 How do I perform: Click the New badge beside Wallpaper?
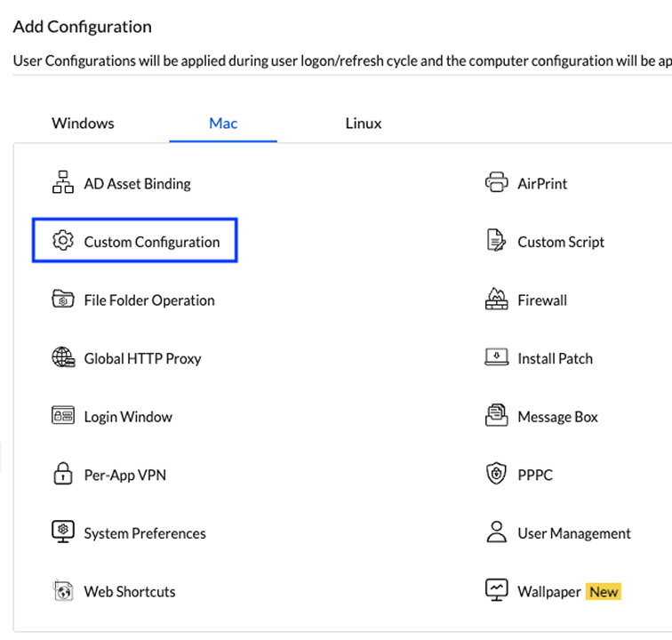(604, 591)
